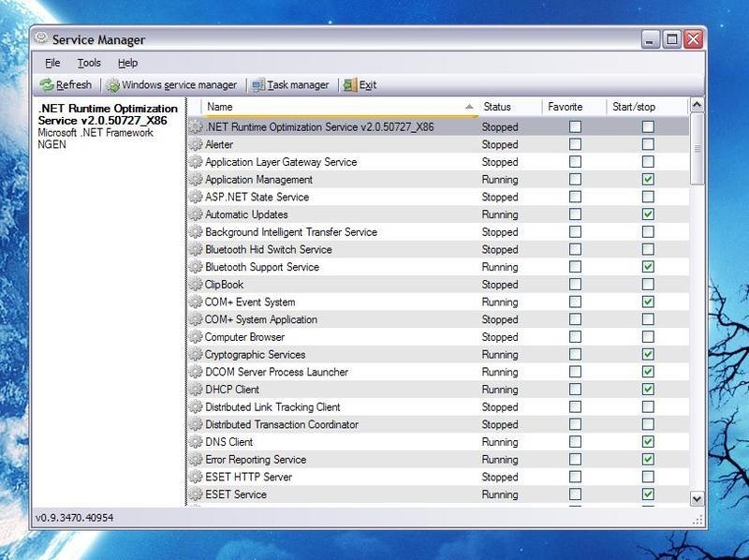The image size is (749, 560).
Task: Click the Exit toolbar icon
Action: point(348,84)
